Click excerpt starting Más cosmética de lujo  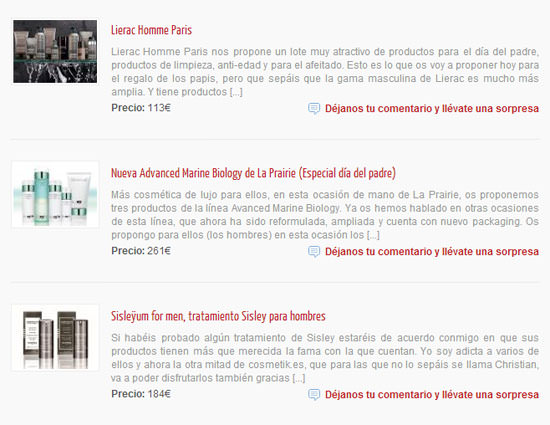point(325,215)
